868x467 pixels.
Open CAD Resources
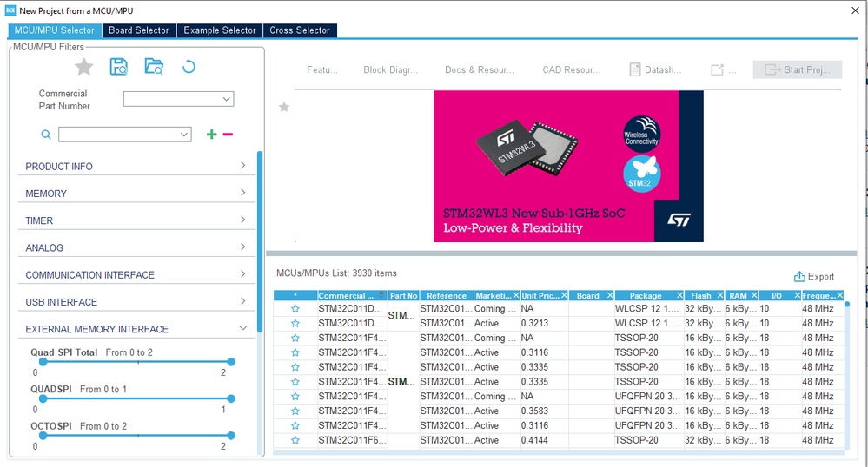point(572,69)
